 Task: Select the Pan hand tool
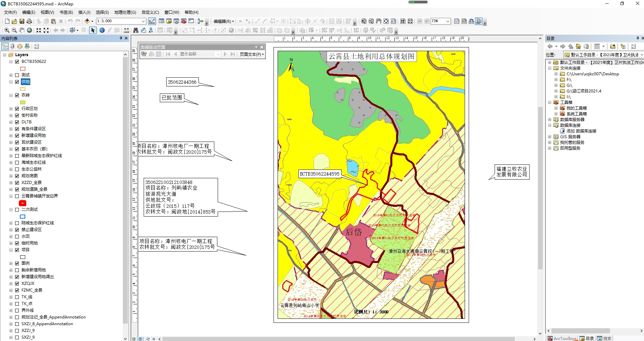point(22,30)
